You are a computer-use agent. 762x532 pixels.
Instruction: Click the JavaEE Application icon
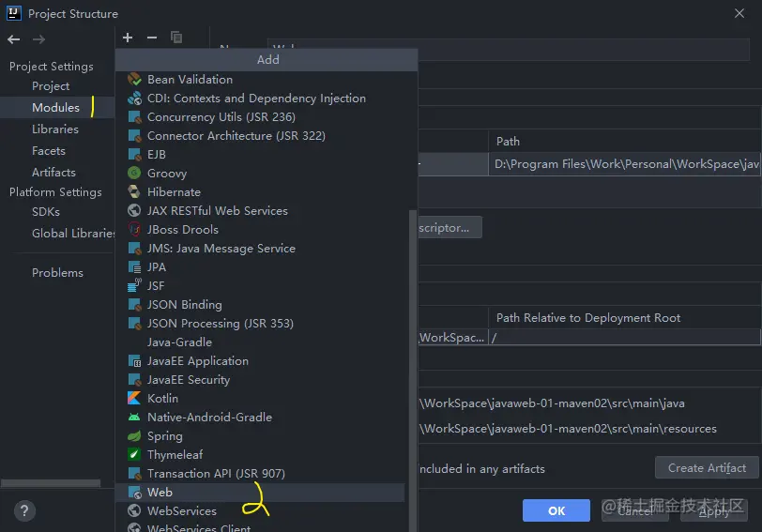tap(134, 361)
